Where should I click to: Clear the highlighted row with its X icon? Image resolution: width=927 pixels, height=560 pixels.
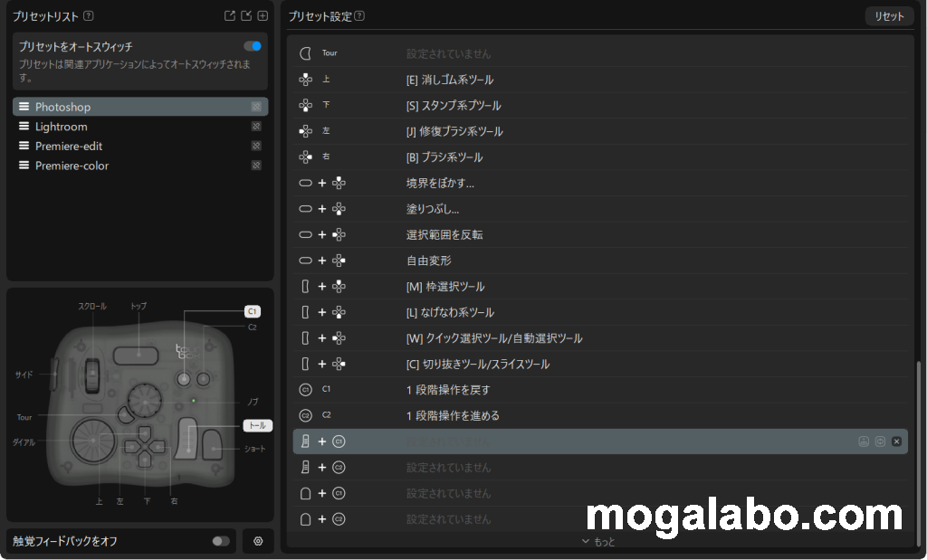896,441
